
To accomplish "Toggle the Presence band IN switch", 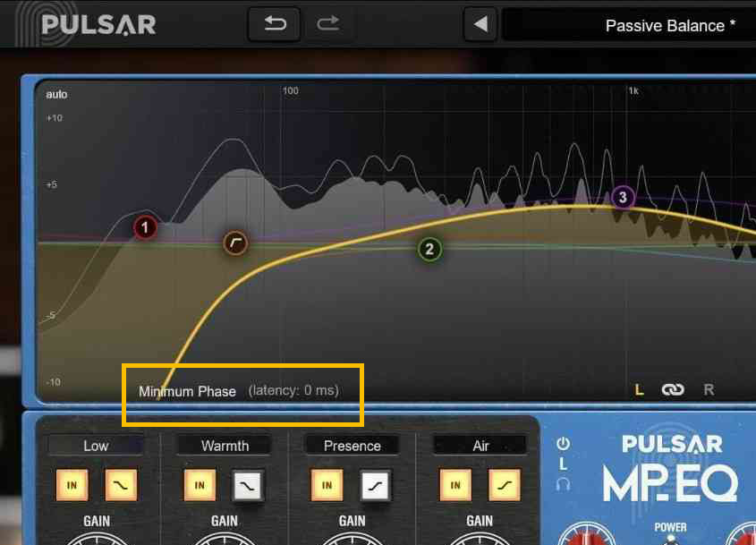I will [x=327, y=485].
